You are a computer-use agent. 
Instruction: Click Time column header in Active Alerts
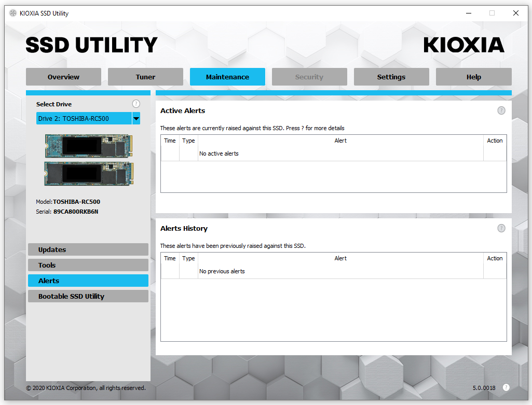point(170,141)
